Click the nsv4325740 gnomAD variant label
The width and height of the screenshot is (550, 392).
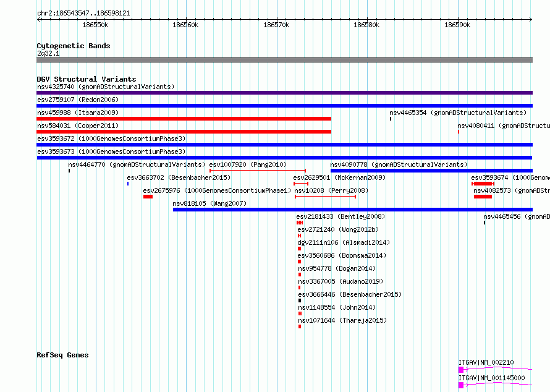[x=106, y=87]
